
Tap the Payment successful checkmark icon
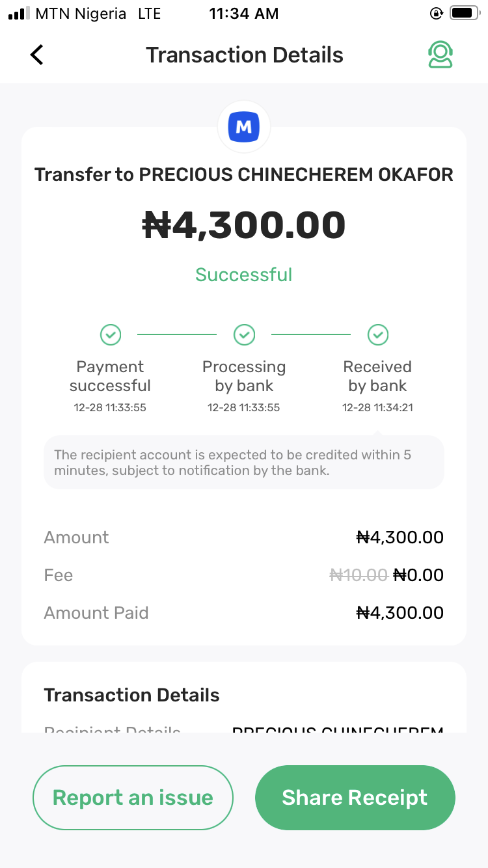tap(111, 335)
